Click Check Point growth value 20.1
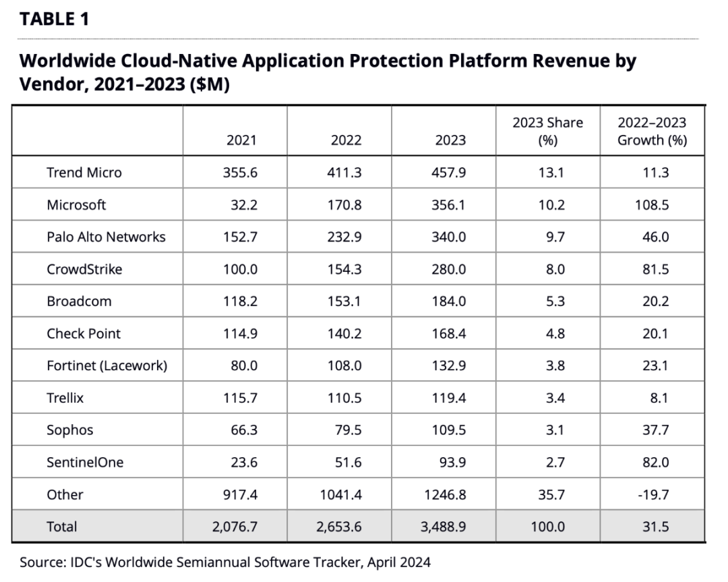728x582 pixels. (x=655, y=334)
